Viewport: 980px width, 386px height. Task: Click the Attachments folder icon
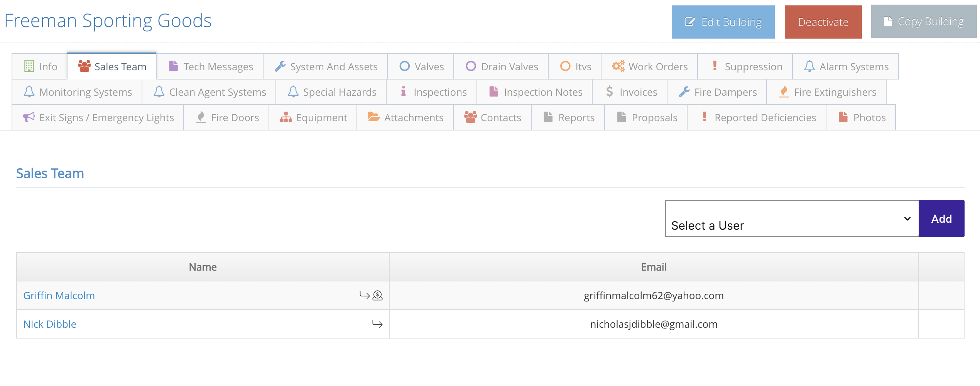pyautogui.click(x=374, y=117)
